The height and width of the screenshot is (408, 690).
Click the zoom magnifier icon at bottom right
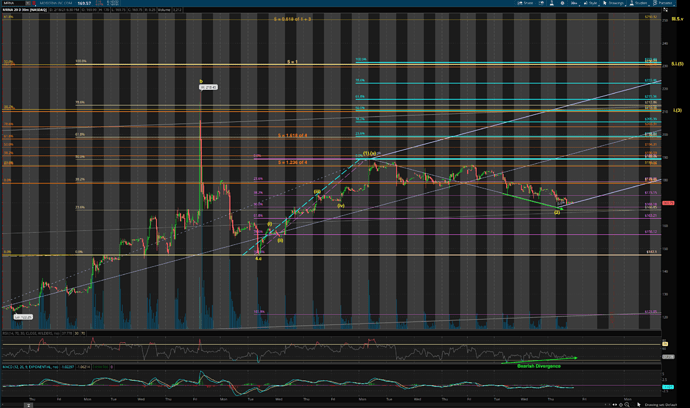(x=627, y=404)
